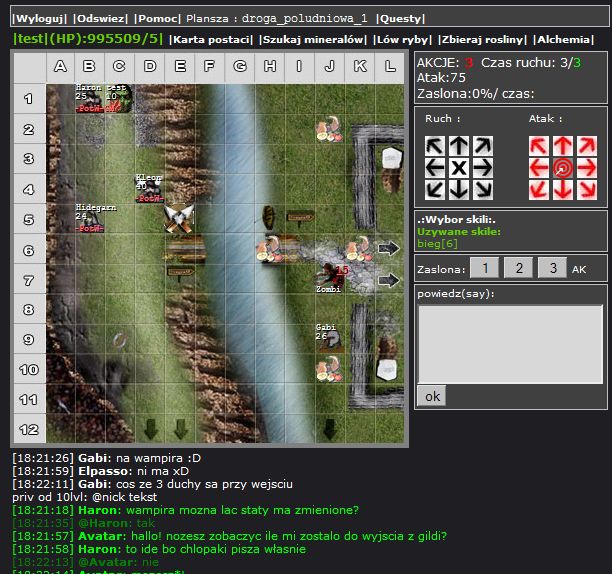Click the Gabi player character on map
The width and height of the screenshot is (612, 574).
(330, 338)
